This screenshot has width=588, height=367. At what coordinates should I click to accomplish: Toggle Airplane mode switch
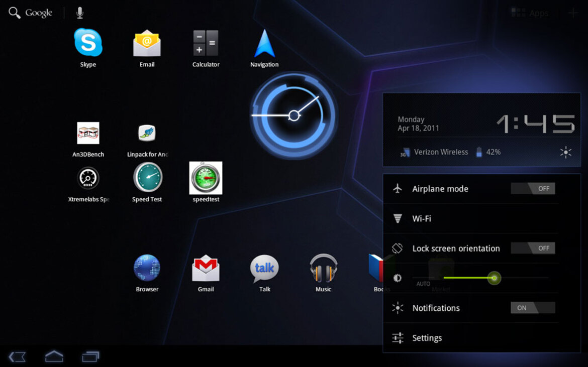coord(533,189)
